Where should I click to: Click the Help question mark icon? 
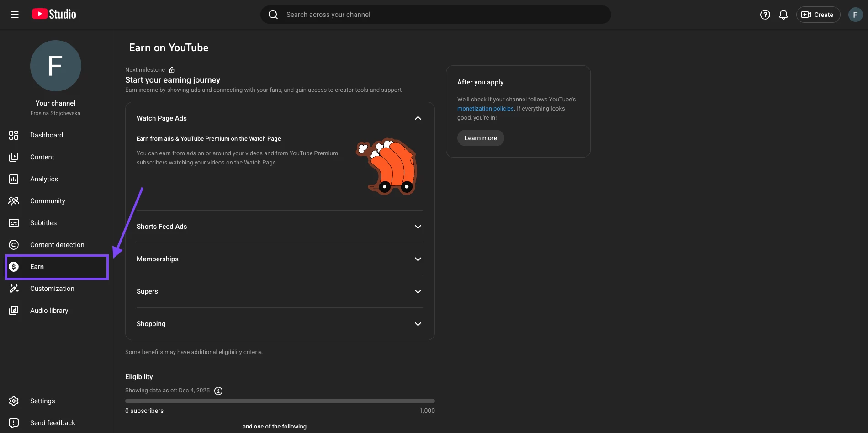click(x=765, y=15)
